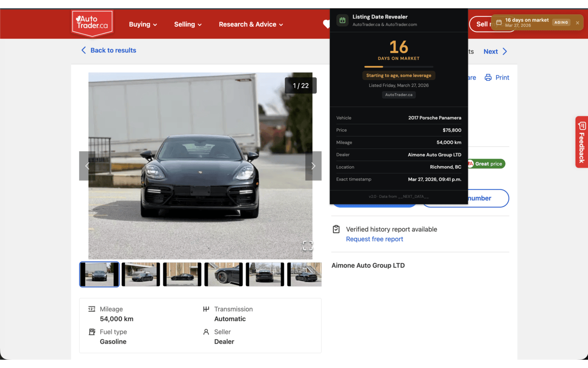Click the days on market progress bar

(x=398, y=67)
